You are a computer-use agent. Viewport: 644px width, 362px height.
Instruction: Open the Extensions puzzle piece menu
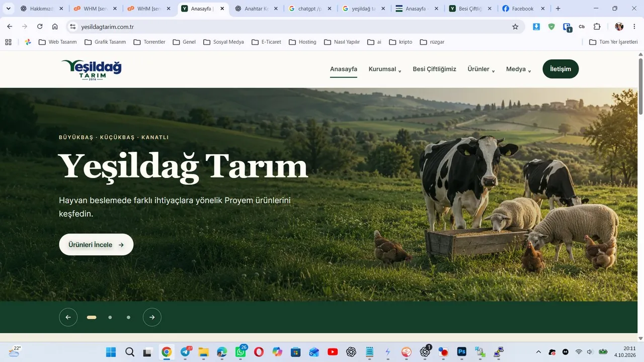[597, 27]
